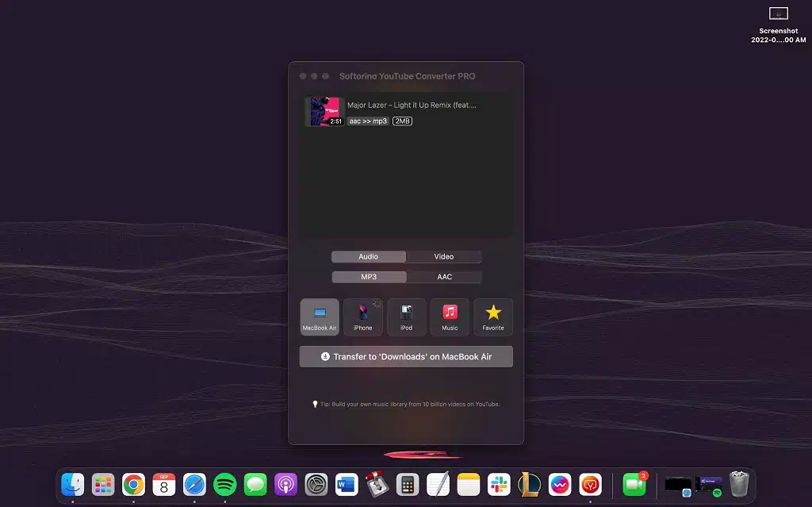Screen dimensions: 812x507
Task: Open the Trash in the dock
Action: [739, 484]
